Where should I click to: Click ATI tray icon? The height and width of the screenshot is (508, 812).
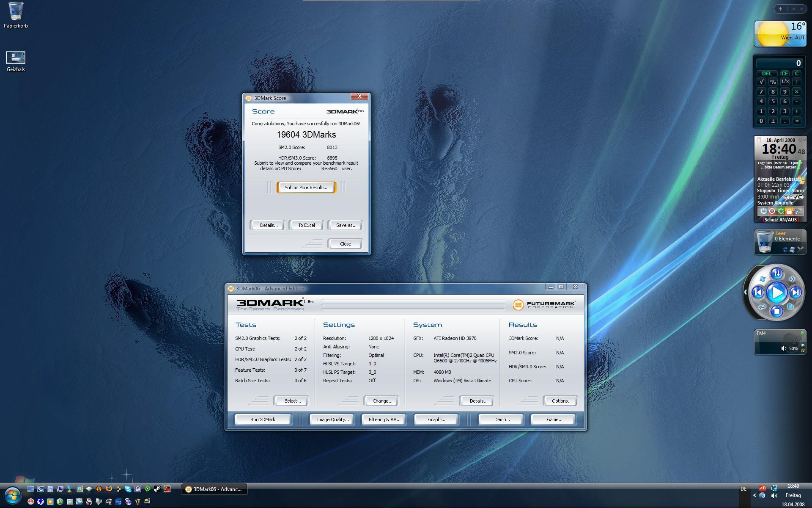tap(762, 488)
